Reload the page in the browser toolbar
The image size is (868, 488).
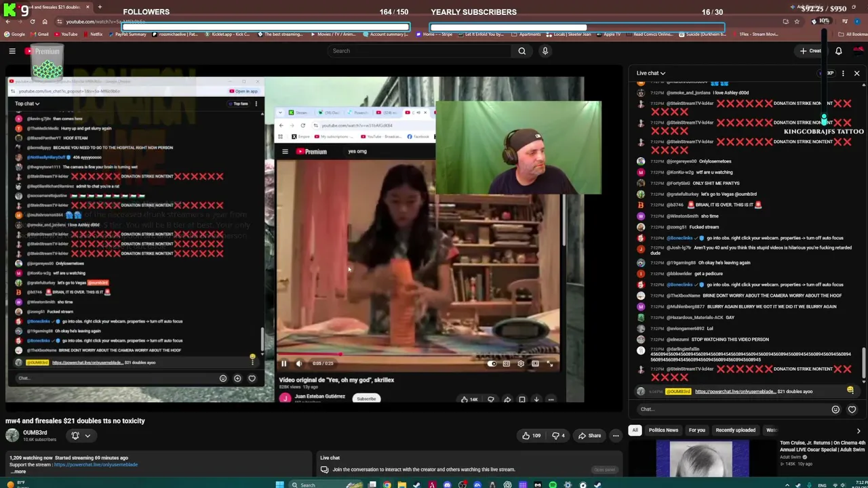point(33,22)
